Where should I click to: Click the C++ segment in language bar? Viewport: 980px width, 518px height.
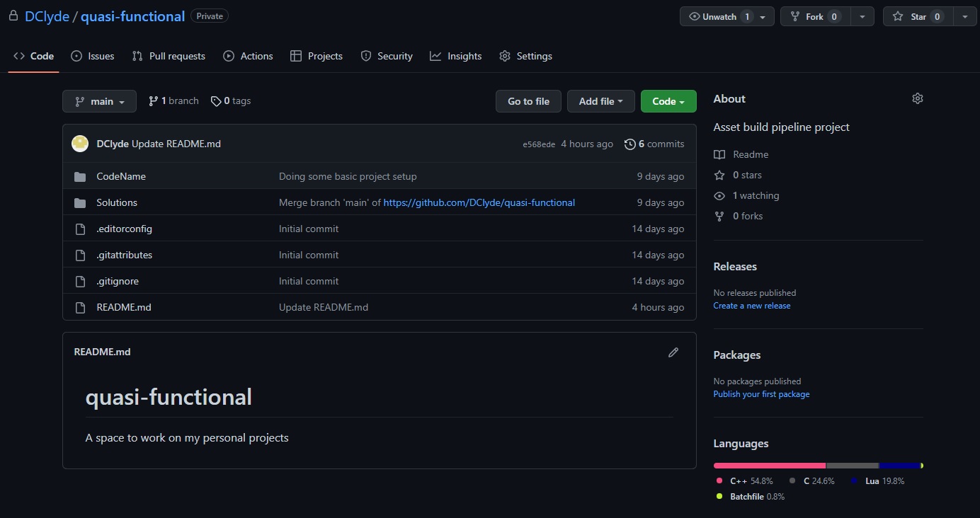tap(769, 466)
